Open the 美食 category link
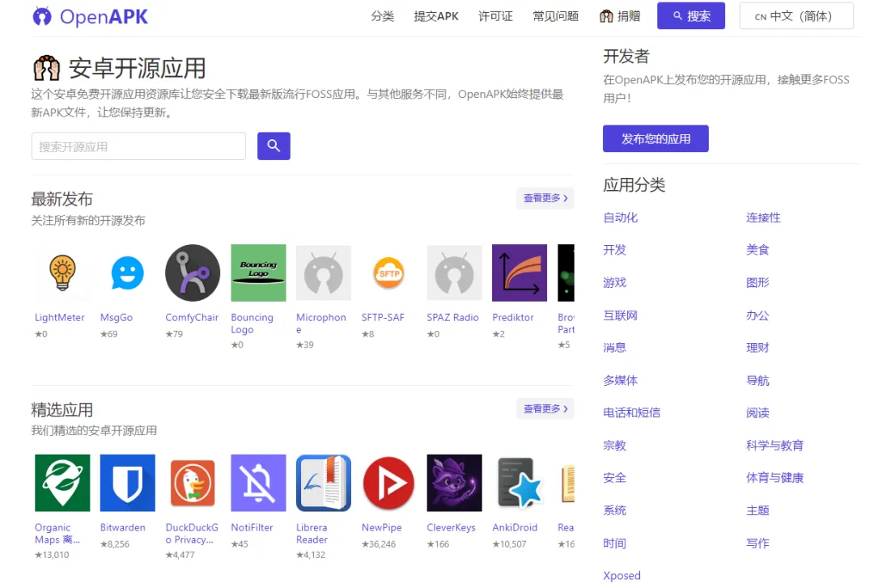874x588 pixels. pyautogui.click(x=757, y=250)
